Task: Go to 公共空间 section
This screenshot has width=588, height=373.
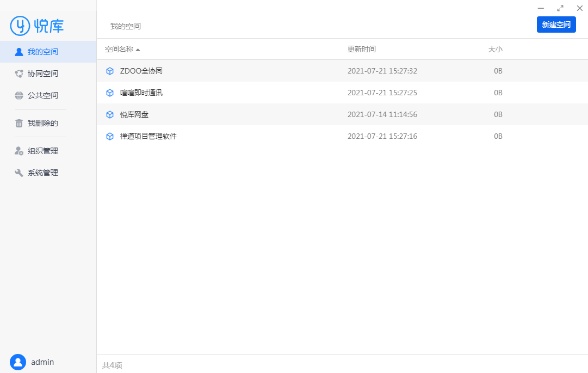Action: pyautogui.click(x=48, y=95)
